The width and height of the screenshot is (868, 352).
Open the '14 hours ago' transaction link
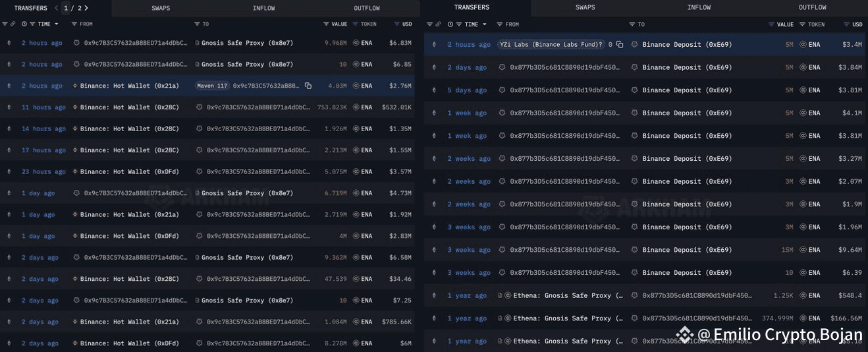pos(43,129)
